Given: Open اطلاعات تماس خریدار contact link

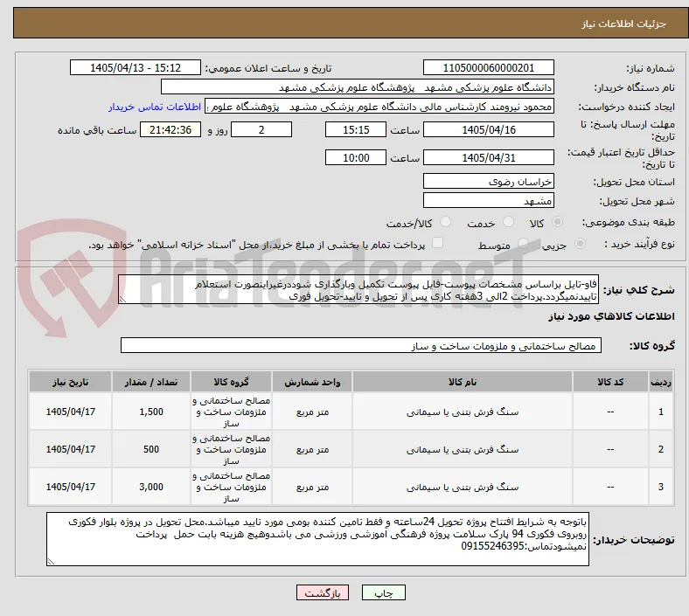Looking at the screenshot, I should coord(155,107).
